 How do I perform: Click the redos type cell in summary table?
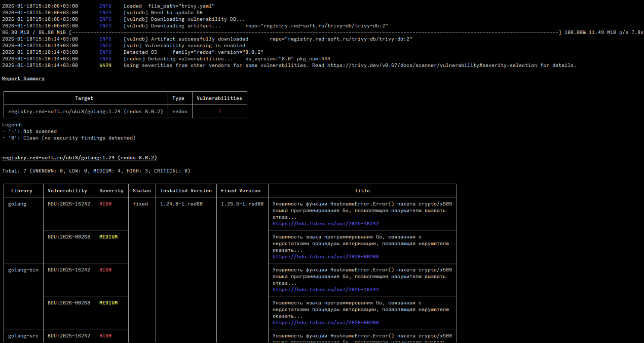coord(180,112)
